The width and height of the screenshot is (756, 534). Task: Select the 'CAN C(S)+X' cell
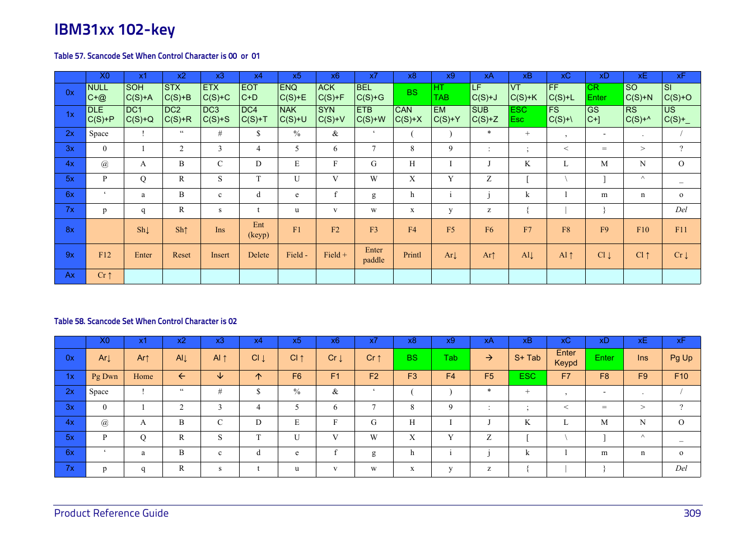coord(412,115)
